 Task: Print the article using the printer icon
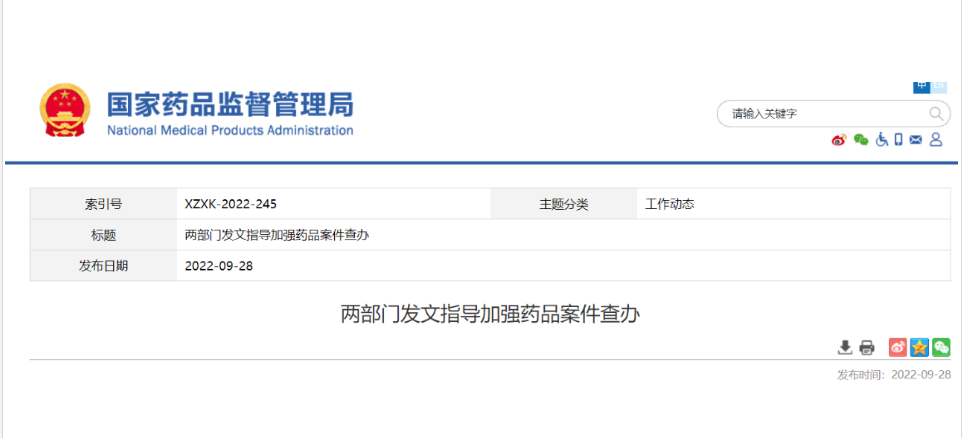pos(867,348)
